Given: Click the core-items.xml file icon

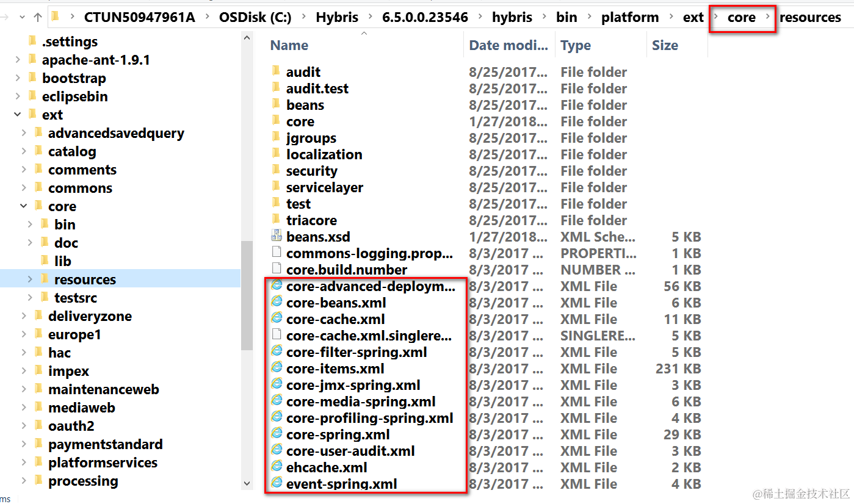Looking at the screenshot, I should (x=277, y=368).
